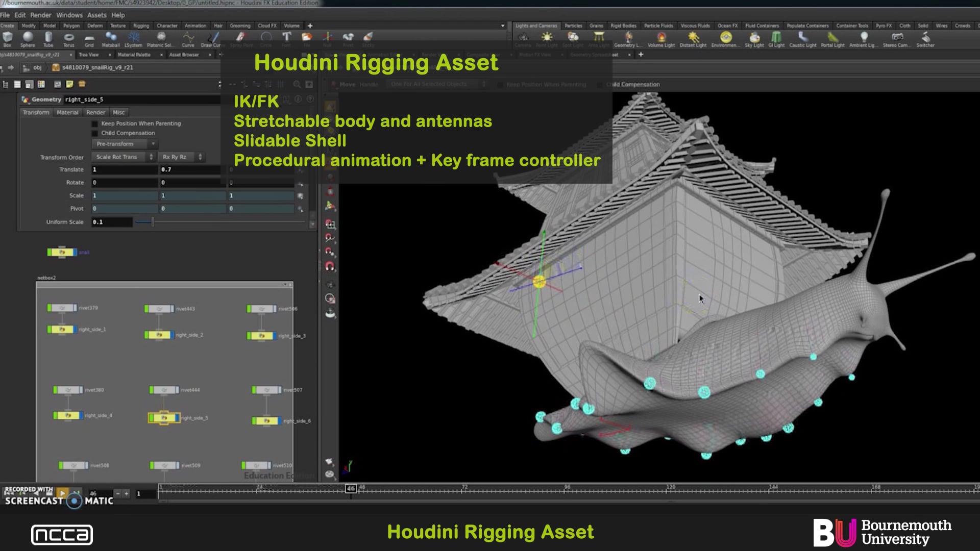Click the frame 46 timeline marker
The height and width of the screenshot is (551, 980).
351,489
